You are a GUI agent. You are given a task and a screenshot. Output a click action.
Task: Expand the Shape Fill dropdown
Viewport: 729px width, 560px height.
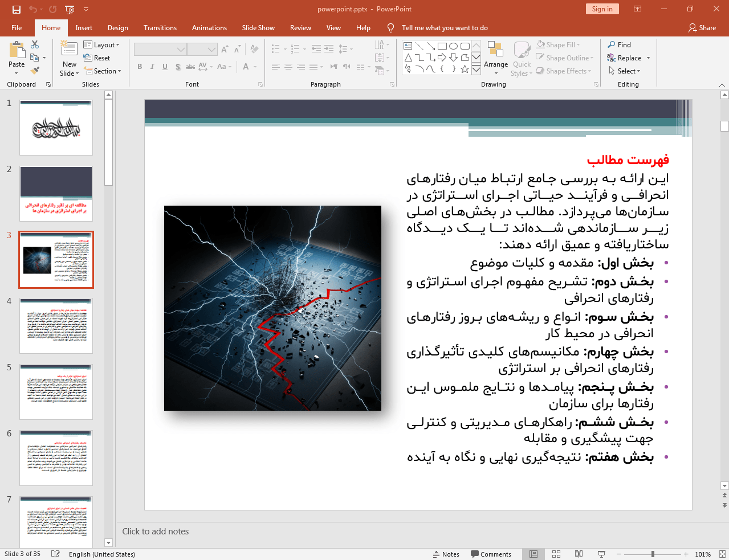point(559,45)
